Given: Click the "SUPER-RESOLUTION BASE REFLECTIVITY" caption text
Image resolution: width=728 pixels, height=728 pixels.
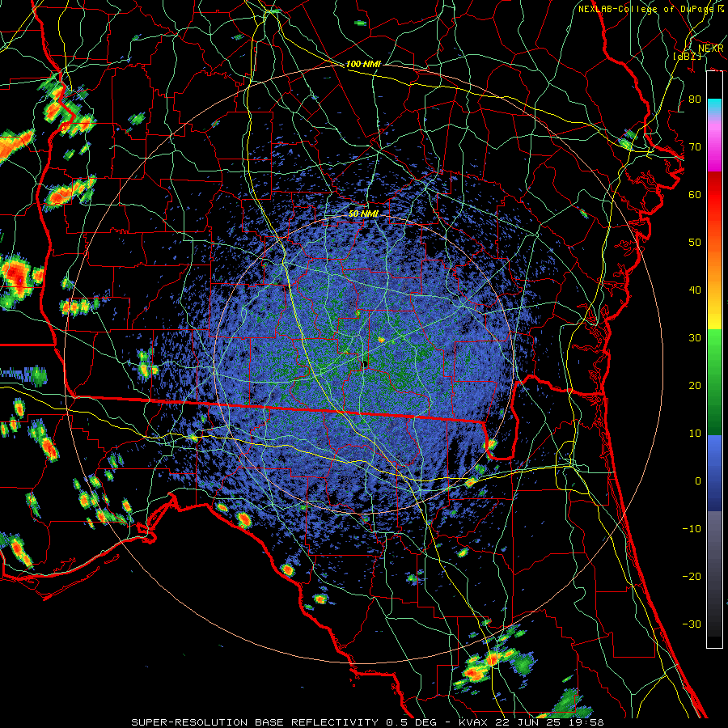Looking at the screenshot, I should pos(255,722).
